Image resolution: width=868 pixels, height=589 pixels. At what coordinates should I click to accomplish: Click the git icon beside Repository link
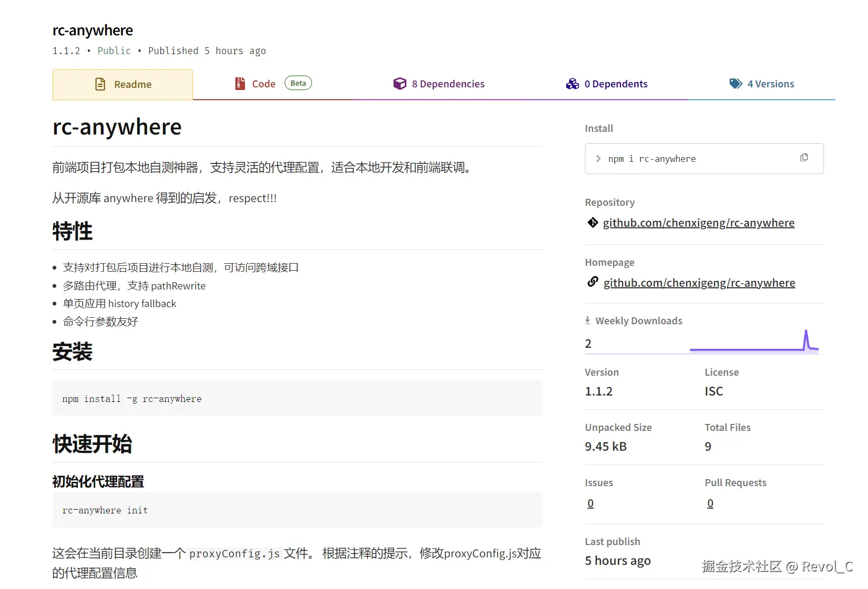(592, 222)
